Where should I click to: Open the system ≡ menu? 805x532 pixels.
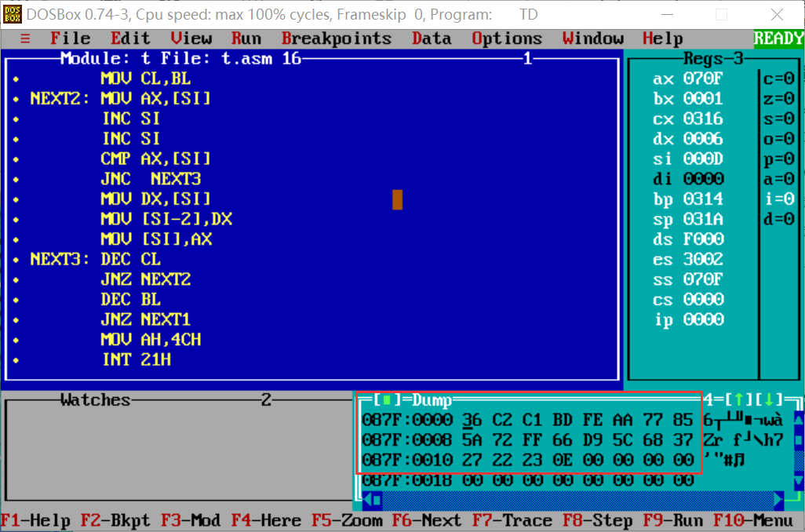click(25, 38)
